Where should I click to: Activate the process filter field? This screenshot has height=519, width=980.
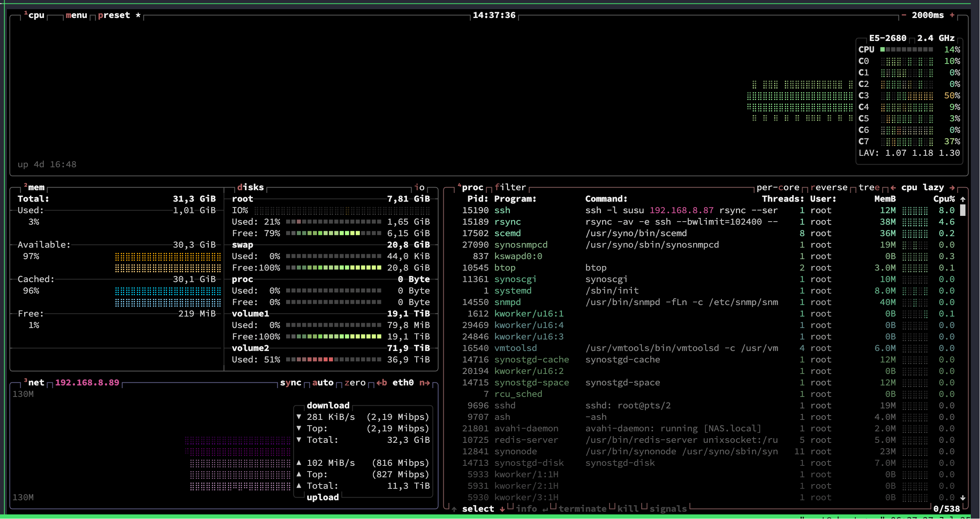point(510,188)
